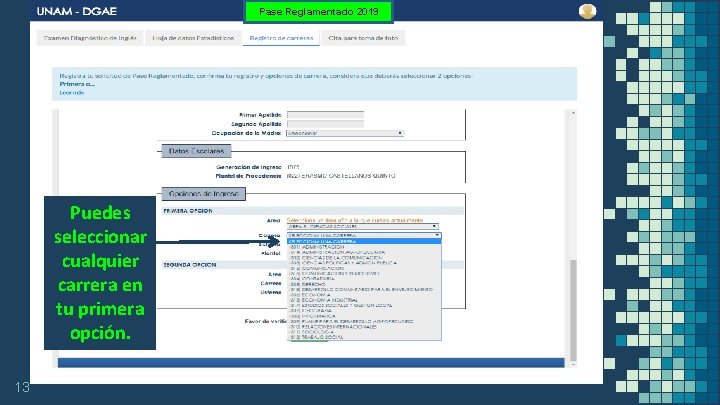Image resolution: width=720 pixels, height=405 pixels.
Task: Choose Relaciones Internacionales from the list
Action: [x=364, y=326]
